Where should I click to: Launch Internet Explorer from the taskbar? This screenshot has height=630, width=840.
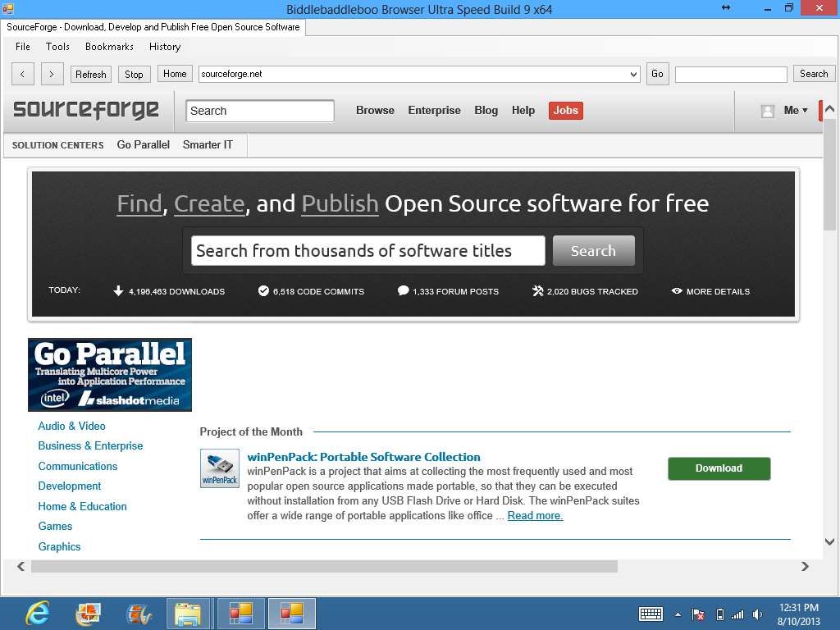[x=38, y=614]
